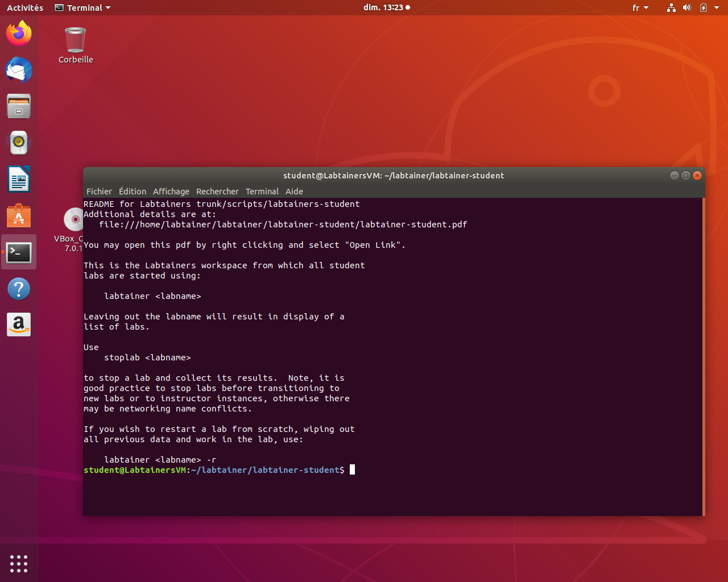728x582 pixels.
Task: Click the Help question mark icon
Action: [19, 289]
